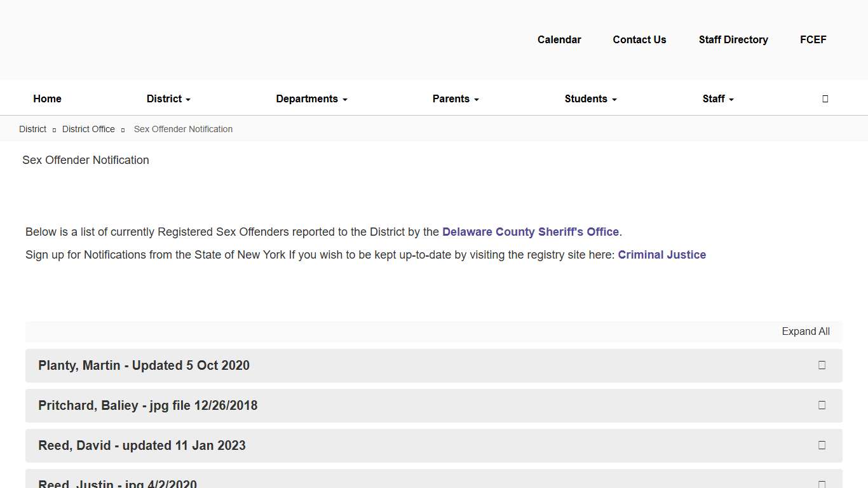The width and height of the screenshot is (868, 488).
Task: Open the Staff Directory page
Action: pos(733,39)
